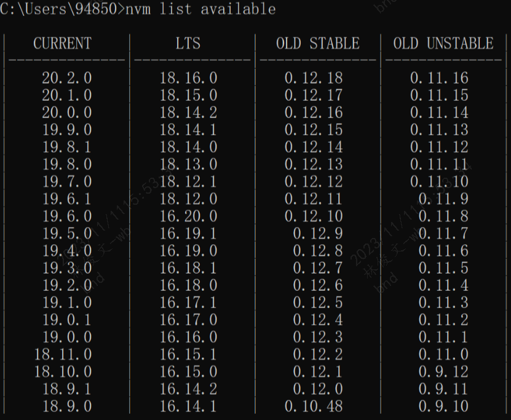
Task: Select version 18.11.0 in the CURRENT column
Action: (x=63, y=354)
